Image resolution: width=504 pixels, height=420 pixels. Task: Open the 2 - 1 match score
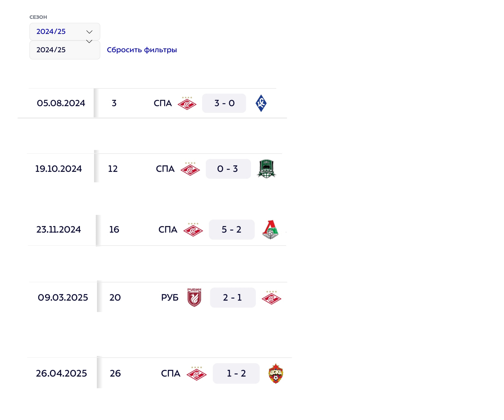[x=233, y=298]
